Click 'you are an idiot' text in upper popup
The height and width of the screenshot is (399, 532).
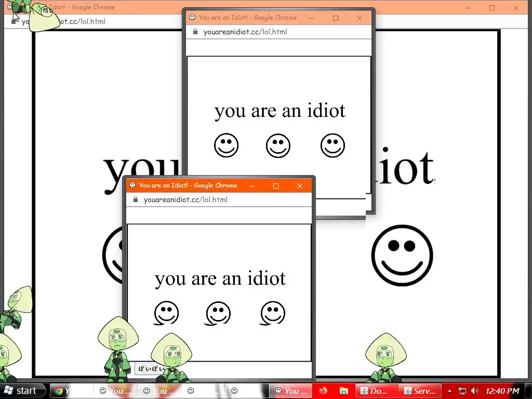pyautogui.click(x=280, y=111)
